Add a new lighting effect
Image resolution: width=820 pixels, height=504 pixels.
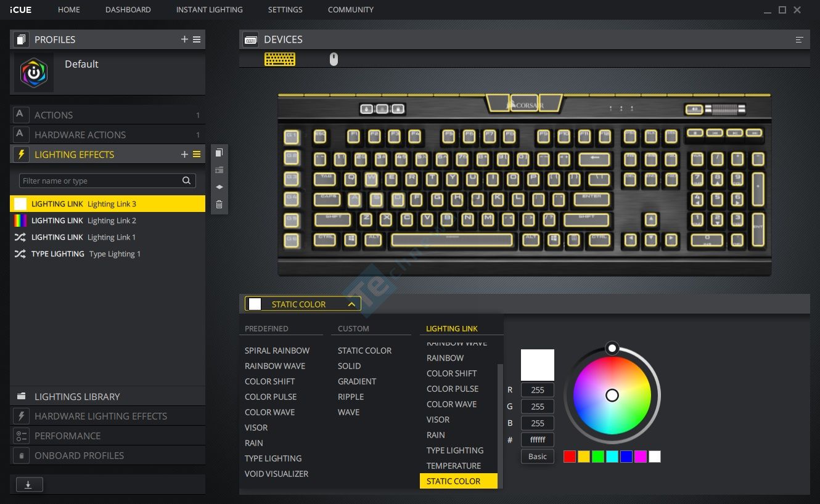point(184,155)
